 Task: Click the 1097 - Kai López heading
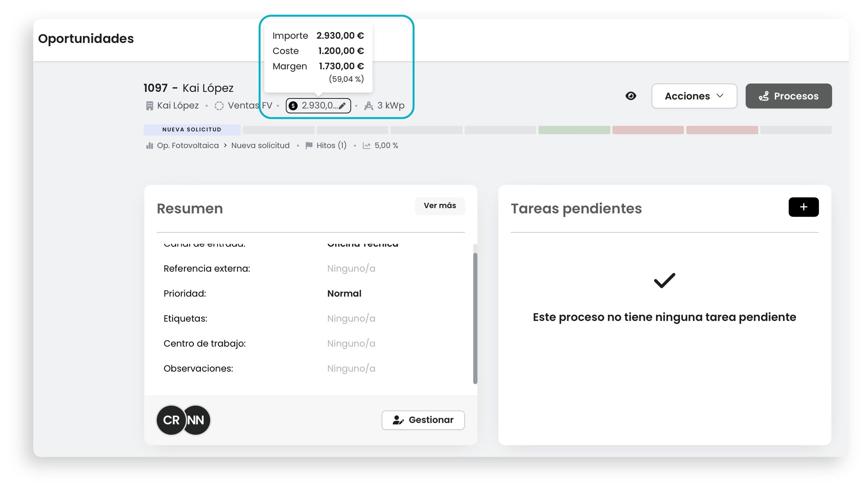tap(188, 88)
